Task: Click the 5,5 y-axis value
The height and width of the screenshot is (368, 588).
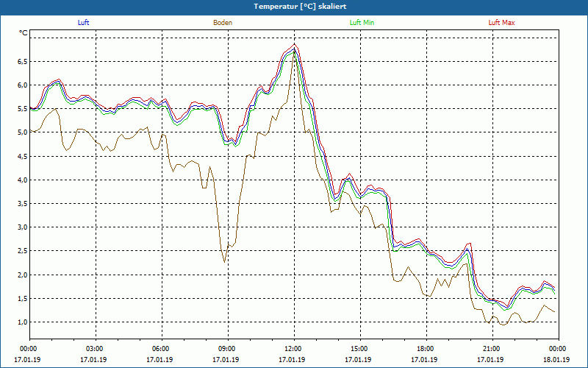Action: (23, 108)
